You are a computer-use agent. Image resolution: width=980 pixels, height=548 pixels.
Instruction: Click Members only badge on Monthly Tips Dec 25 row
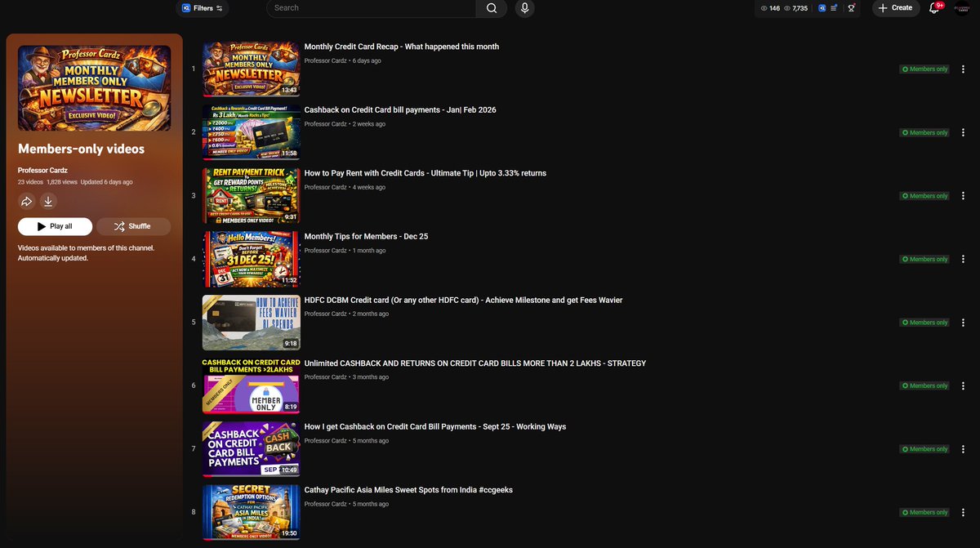(x=925, y=259)
